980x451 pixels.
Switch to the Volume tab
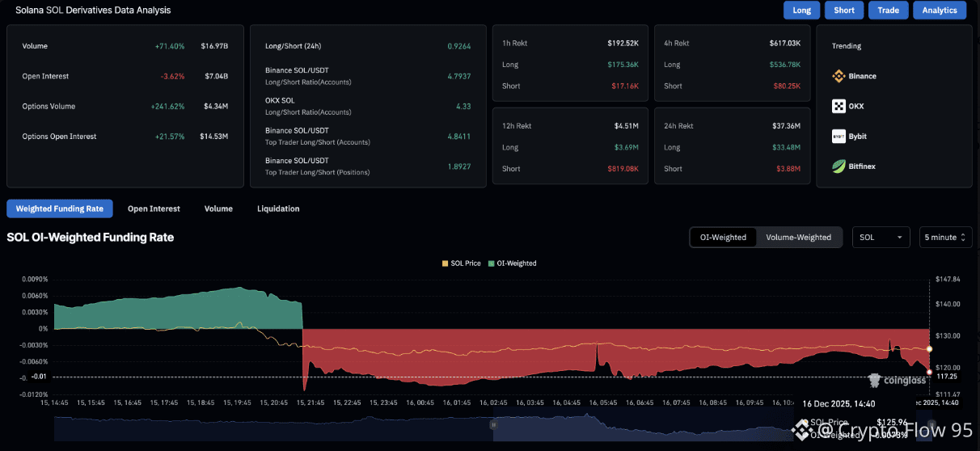218,209
